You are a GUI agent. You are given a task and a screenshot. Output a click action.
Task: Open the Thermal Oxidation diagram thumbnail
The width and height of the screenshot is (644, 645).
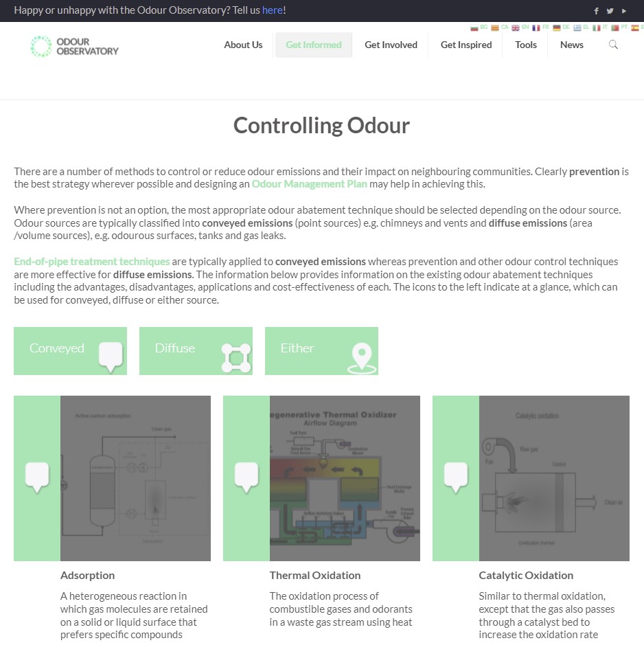point(344,478)
